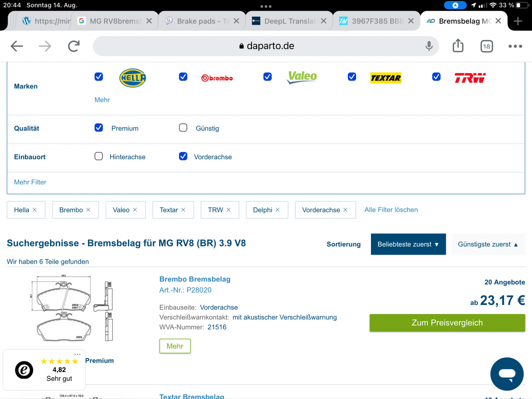
Task: Sort by Günstigste zuerst
Action: click(x=488, y=244)
